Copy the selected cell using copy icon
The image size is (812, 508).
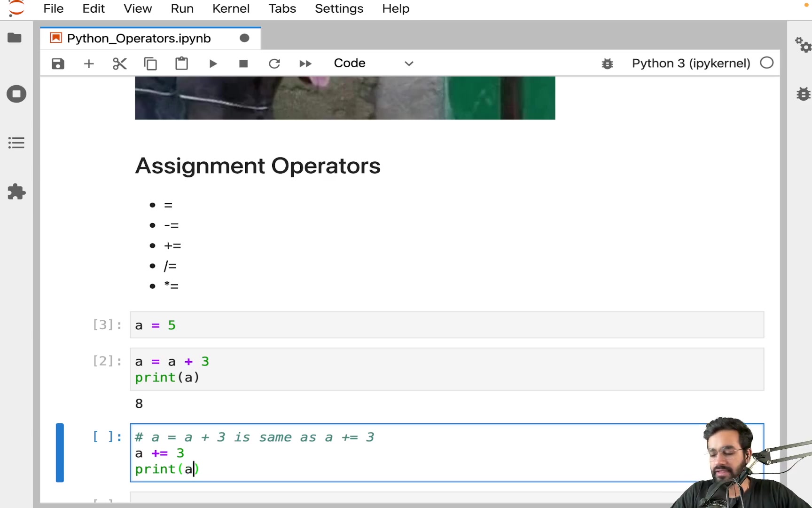150,63
